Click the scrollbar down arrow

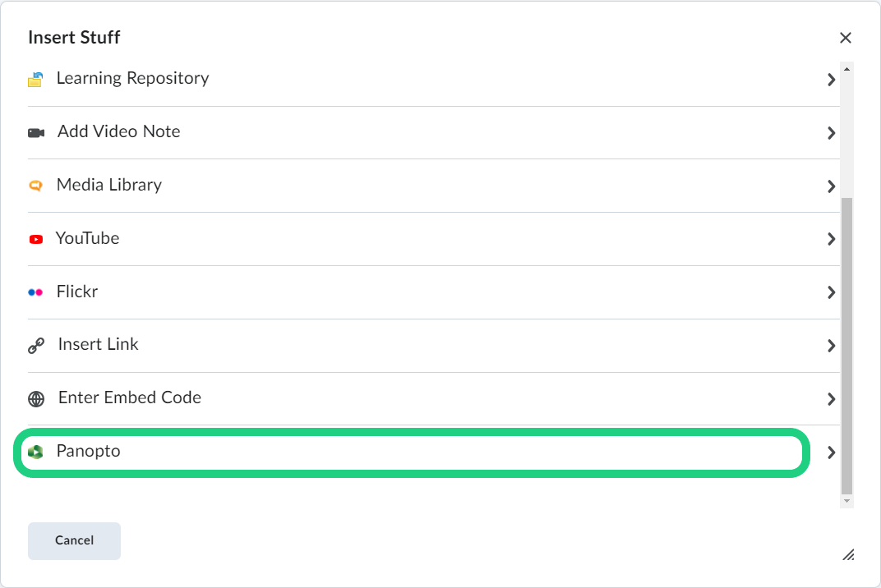[x=846, y=500]
